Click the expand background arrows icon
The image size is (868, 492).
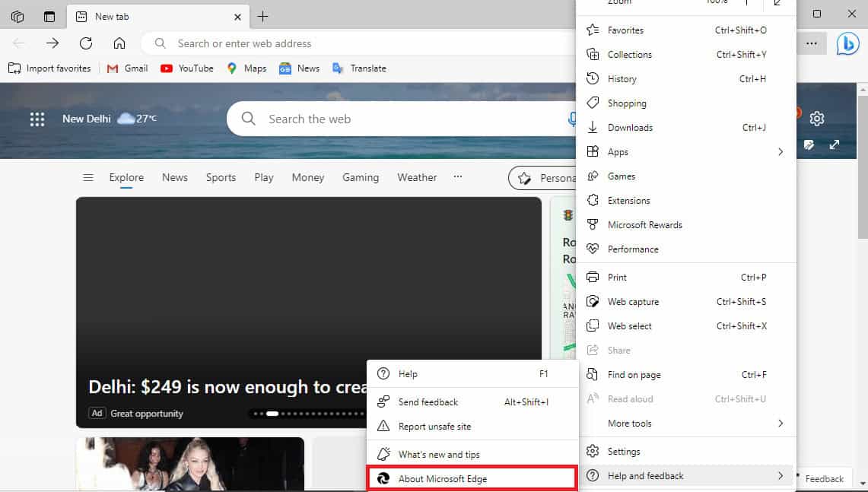point(835,144)
